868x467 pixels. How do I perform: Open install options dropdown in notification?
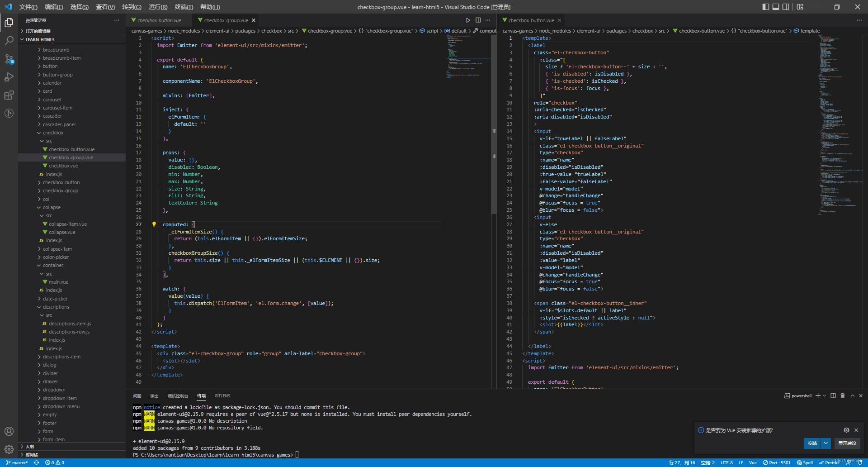(x=826, y=443)
